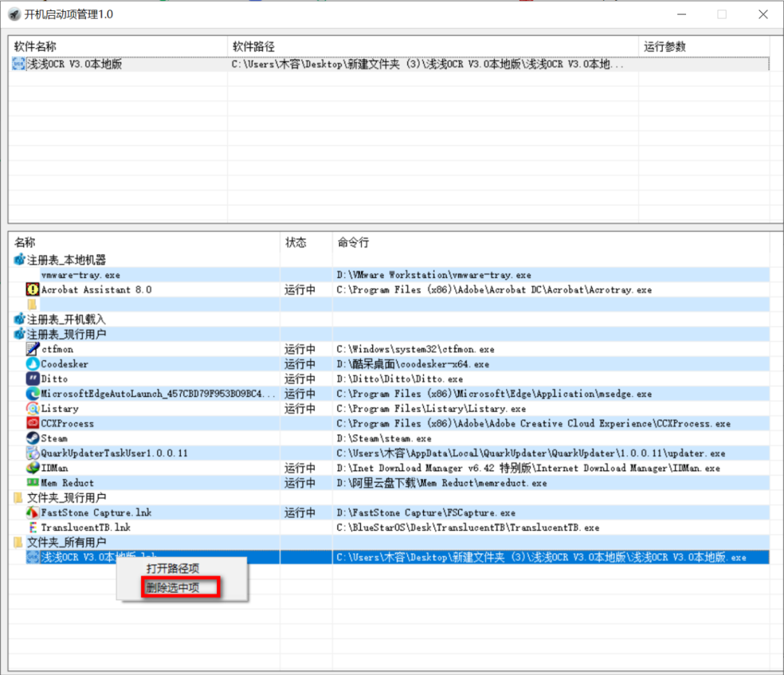Select the Listary entry name

pos(60,409)
